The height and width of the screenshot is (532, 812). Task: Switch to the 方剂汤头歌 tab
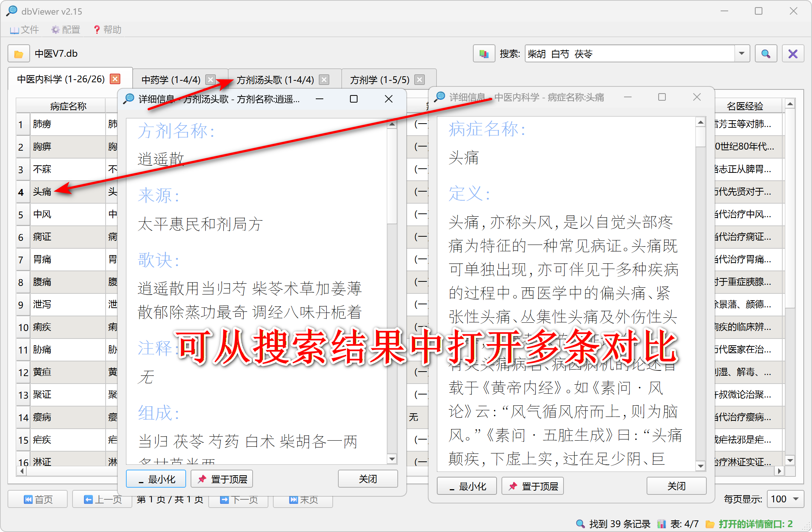[275, 80]
